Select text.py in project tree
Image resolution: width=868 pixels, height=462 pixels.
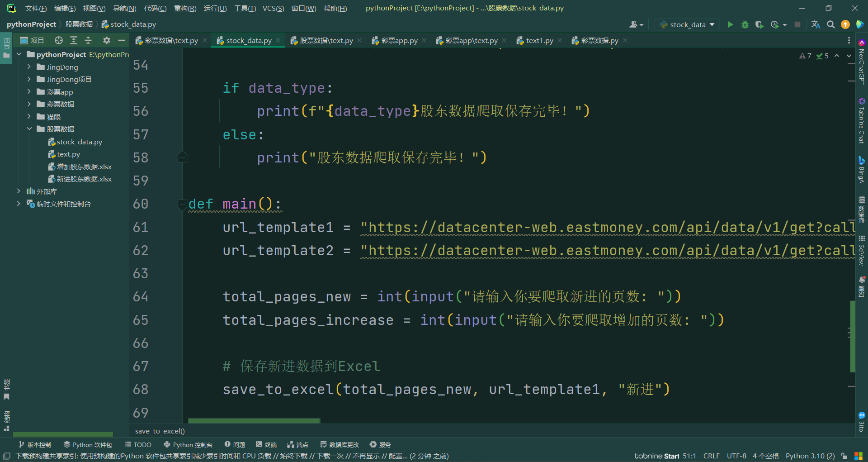pos(68,154)
